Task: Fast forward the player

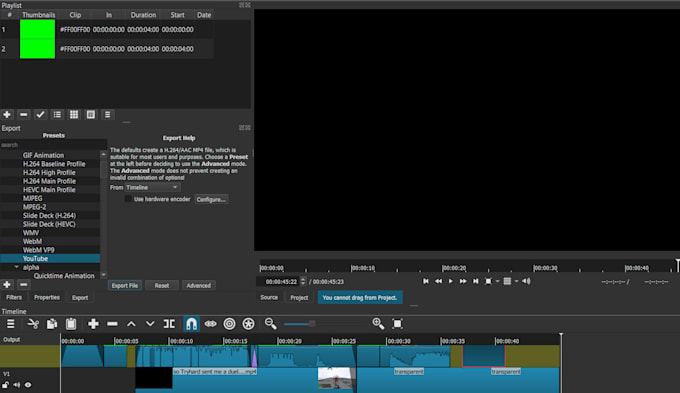Action: (x=463, y=281)
